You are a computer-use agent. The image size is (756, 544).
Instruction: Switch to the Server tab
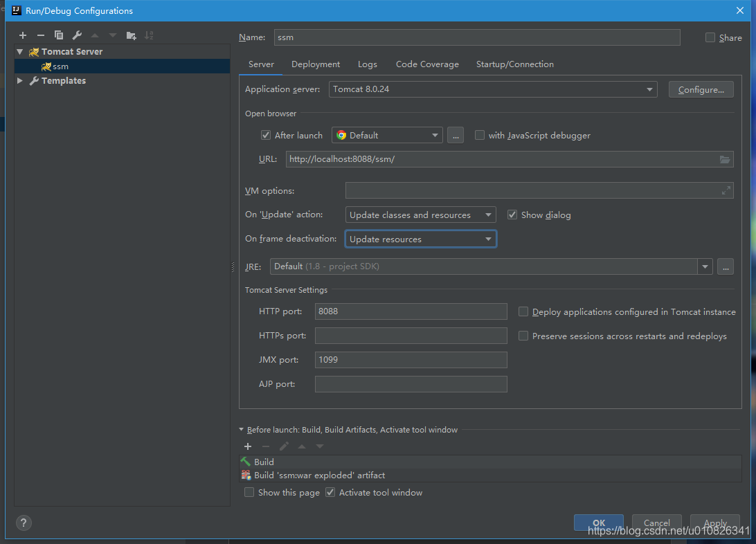[261, 64]
